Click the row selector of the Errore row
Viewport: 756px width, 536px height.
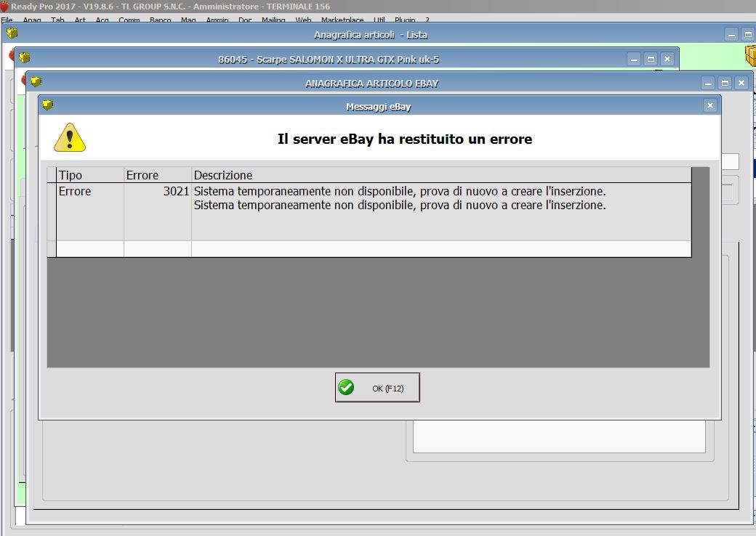pos(52,211)
